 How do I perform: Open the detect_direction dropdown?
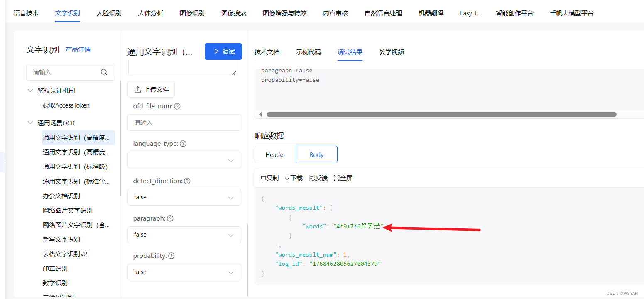click(x=184, y=197)
